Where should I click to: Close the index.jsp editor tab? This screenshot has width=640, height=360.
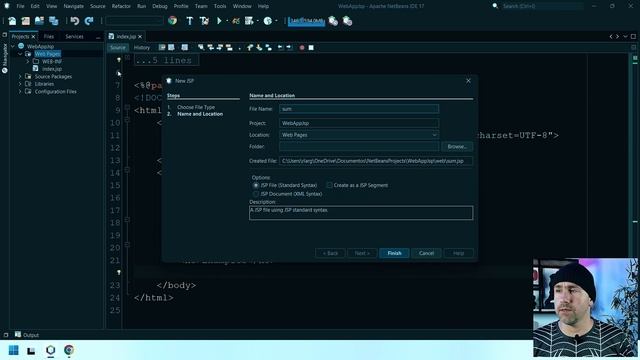click(140, 37)
